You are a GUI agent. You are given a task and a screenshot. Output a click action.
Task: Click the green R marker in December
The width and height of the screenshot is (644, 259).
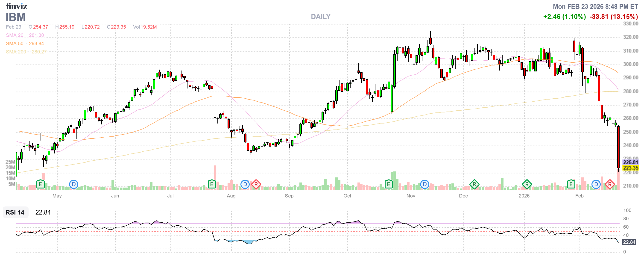pyautogui.click(x=474, y=185)
